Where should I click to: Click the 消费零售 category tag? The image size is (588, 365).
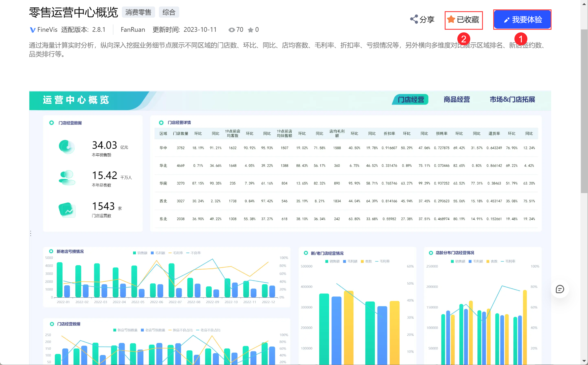point(138,12)
